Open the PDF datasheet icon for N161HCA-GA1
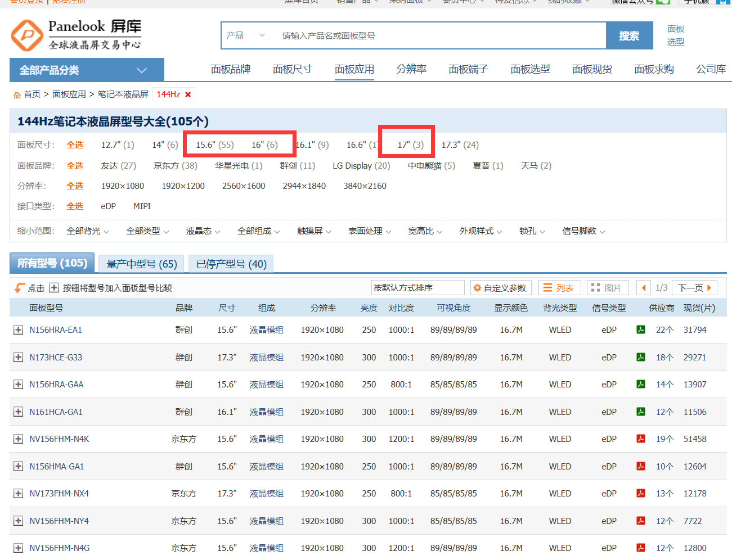The width and height of the screenshot is (732, 560). [x=641, y=412]
